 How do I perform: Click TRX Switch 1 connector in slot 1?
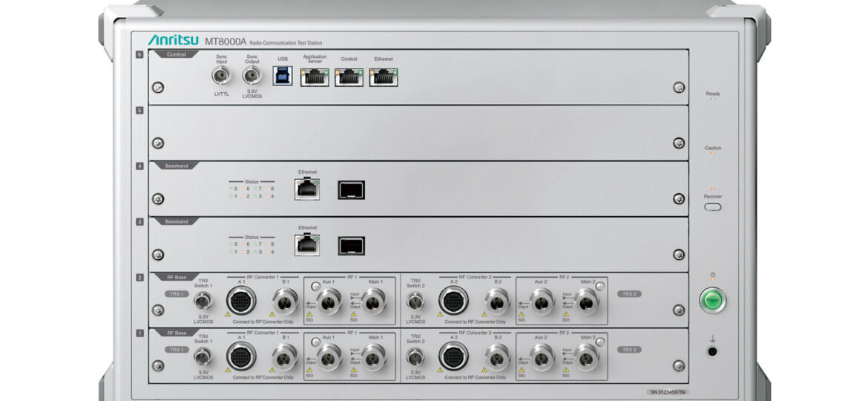coord(203,356)
